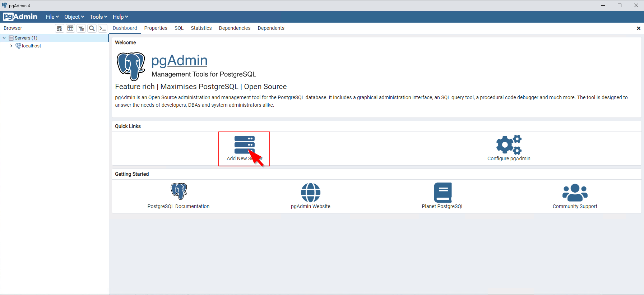Click the Planet PostgreSQL link text
This screenshot has height=295, width=644.
pos(443,206)
